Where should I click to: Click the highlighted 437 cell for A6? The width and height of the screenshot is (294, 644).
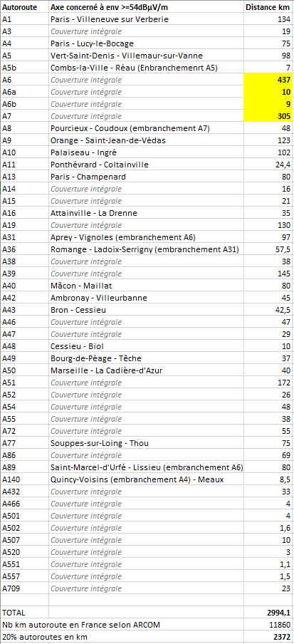click(x=268, y=80)
